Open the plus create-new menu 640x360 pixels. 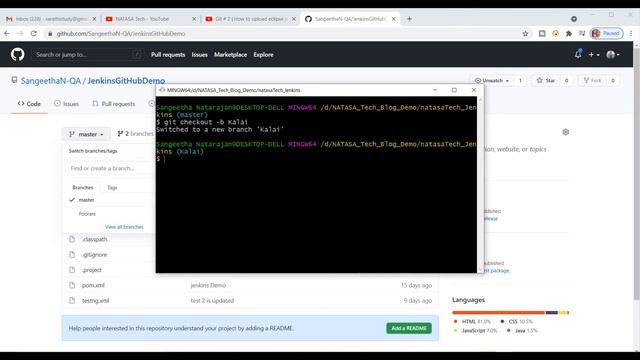pos(593,54)
